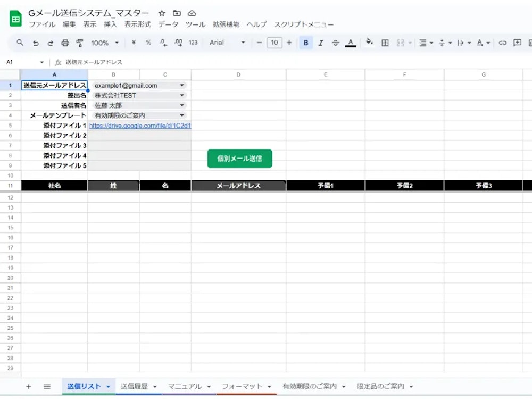Image resolution: width=532 pixels, height=399 pixels.
Task: Open the 編集 menu
Action: [69, 24]
